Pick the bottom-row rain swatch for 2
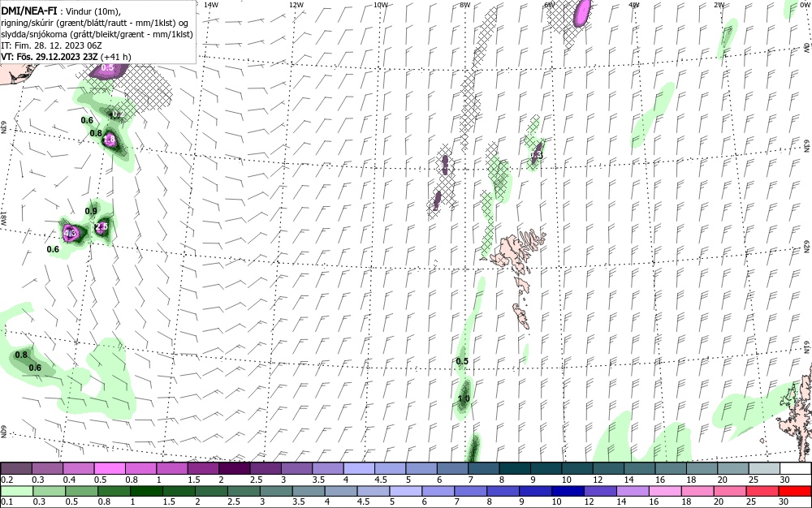The height and width of the screenshot is (508, 812). click(211, 490)
